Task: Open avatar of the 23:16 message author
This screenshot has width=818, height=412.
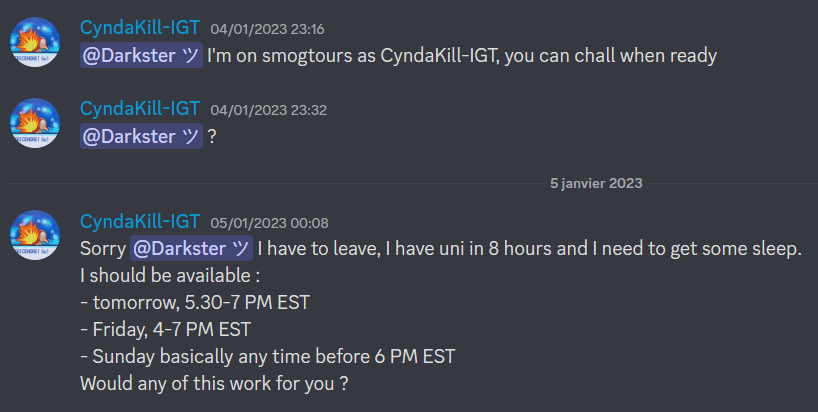Action: [35, 42]
